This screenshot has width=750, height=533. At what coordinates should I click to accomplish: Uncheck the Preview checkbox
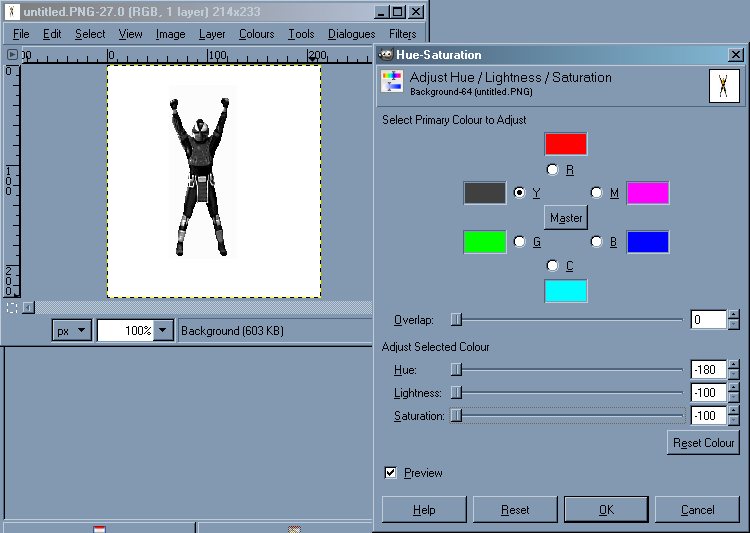(x=391, y=472)
